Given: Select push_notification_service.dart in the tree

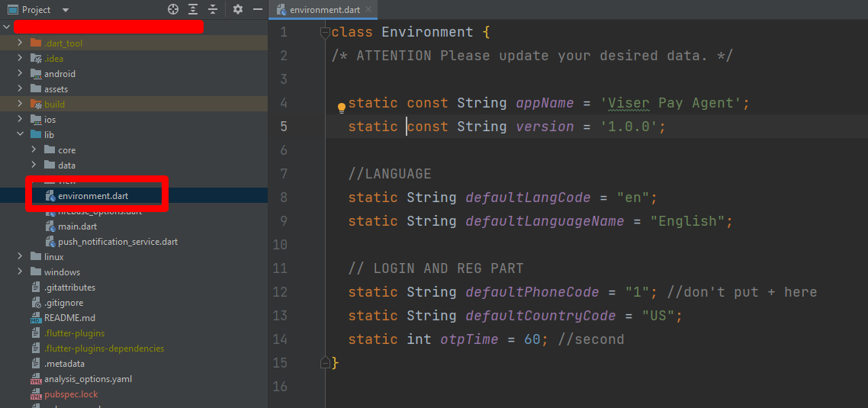Looking at the screenshot, I should point(117,242).
